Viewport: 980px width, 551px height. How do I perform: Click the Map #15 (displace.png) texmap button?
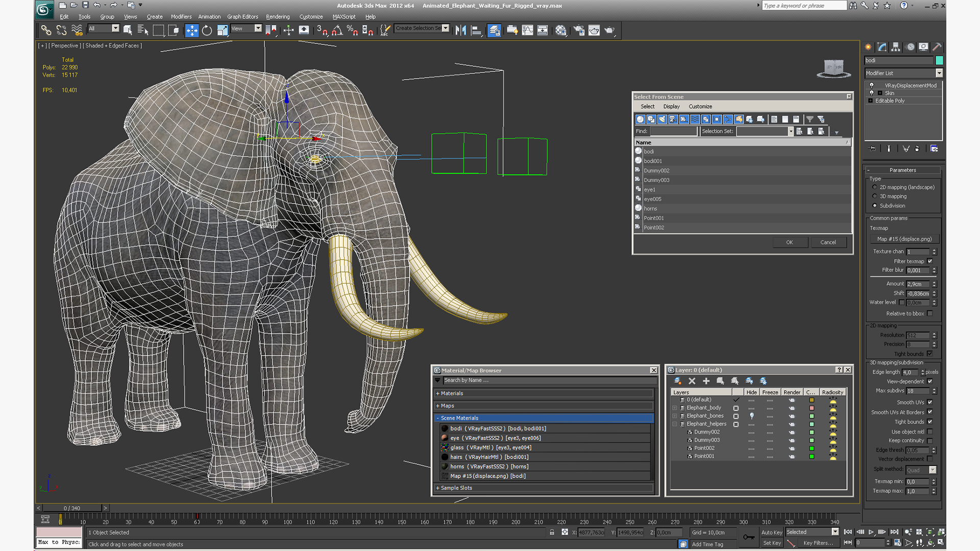click(904, 239)
